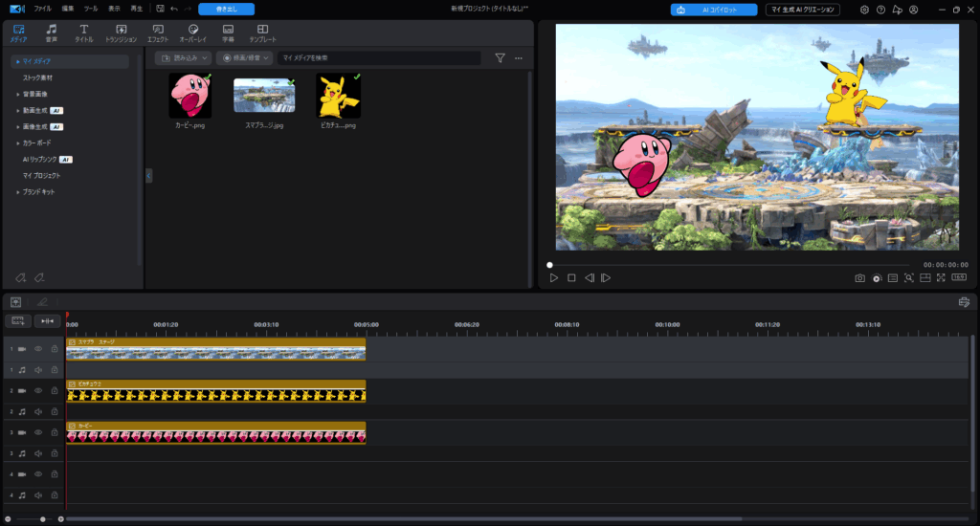Click the preview stop button
The height and width of the screenshot is (526, 980).
(571, 278)
